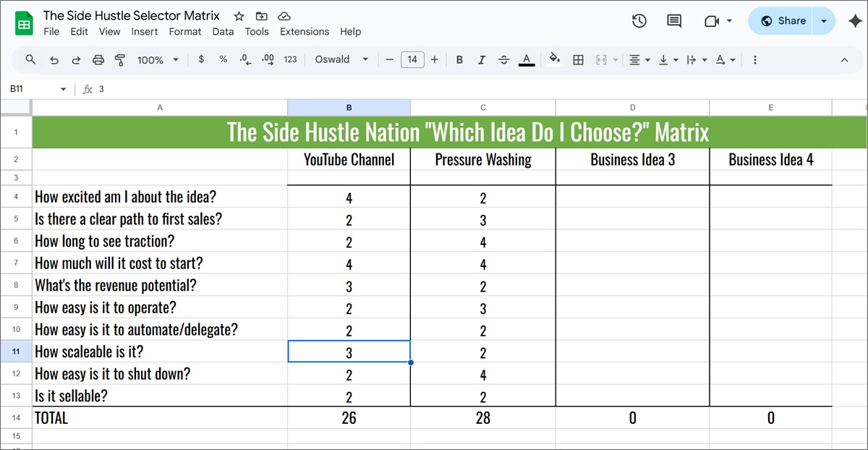The height and width of the screenshot is (450, 868).
Task: Select the YouTube Channel cell
Action: point(349,160)
